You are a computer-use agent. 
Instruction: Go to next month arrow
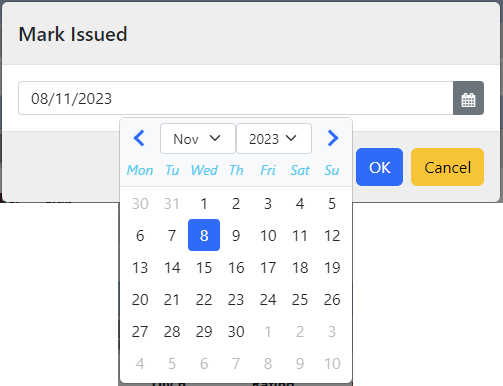coord(333,138)
